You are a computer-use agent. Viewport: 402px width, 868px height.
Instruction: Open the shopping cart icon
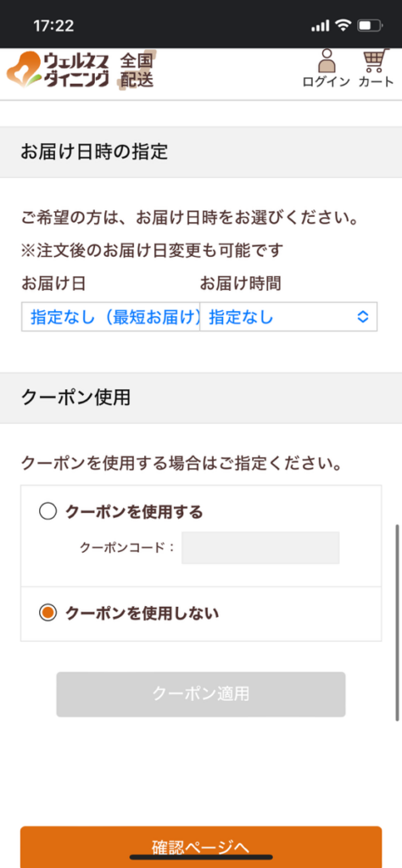(376, 61)
